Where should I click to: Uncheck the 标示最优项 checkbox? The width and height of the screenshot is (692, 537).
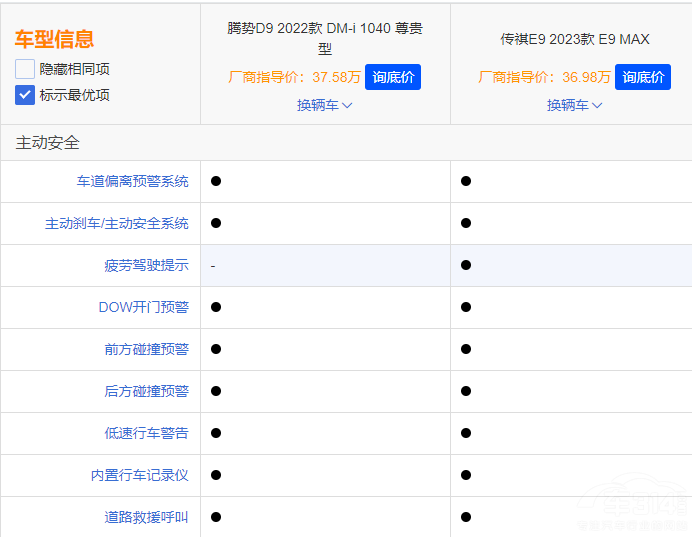point(25,95)
